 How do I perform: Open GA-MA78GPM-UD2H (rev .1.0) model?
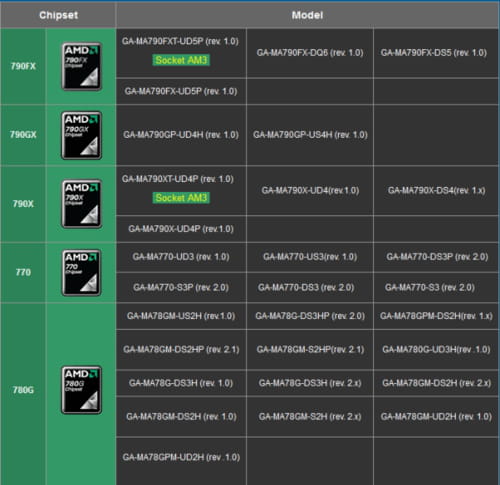click(x=181, y=457)
